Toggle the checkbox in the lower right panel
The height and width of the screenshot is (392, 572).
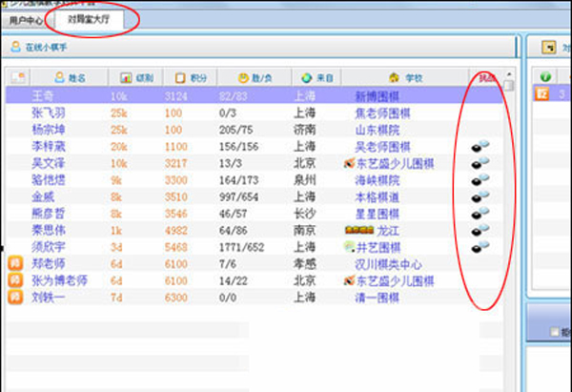tap(555, 331)
